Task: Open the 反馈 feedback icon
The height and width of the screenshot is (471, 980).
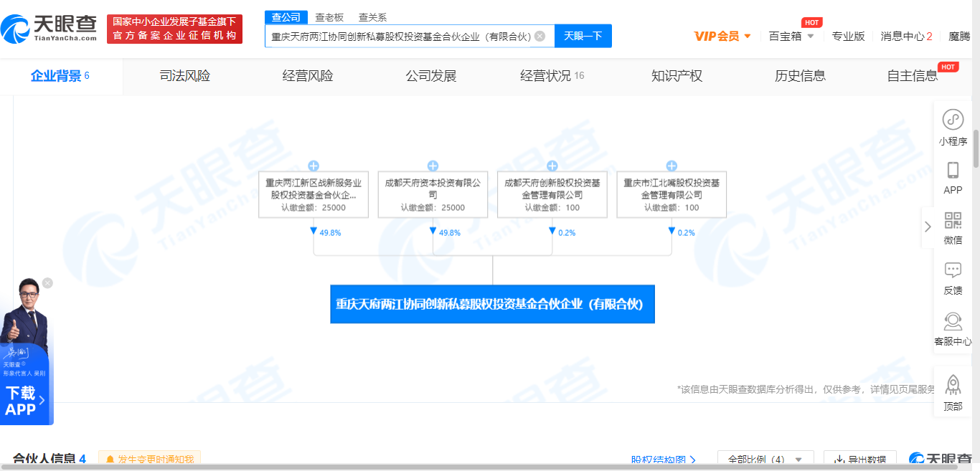Action: tap(953, 271)
